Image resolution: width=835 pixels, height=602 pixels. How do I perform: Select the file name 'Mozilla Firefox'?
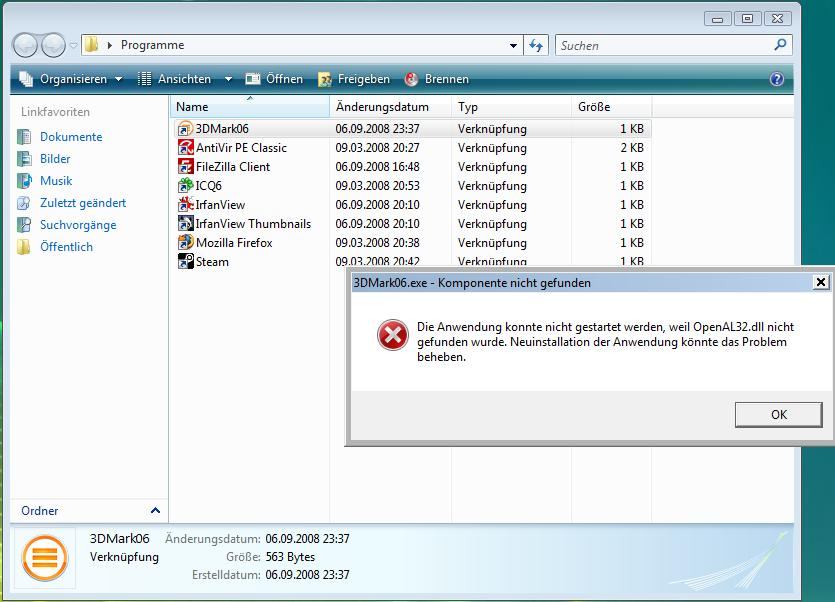(234, 243)
